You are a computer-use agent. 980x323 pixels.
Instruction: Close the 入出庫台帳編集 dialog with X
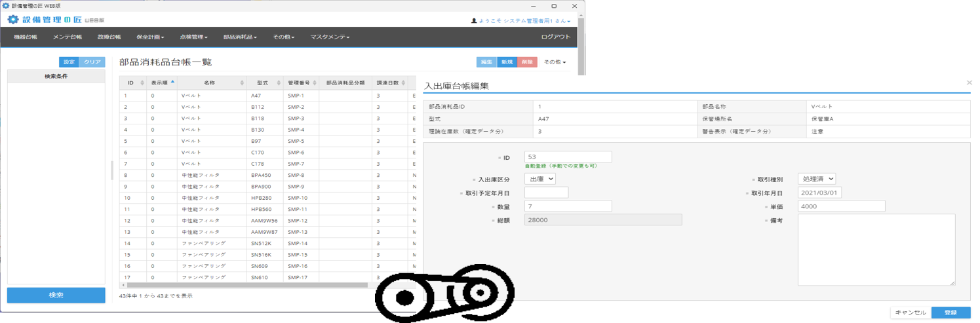pos(969,83)
